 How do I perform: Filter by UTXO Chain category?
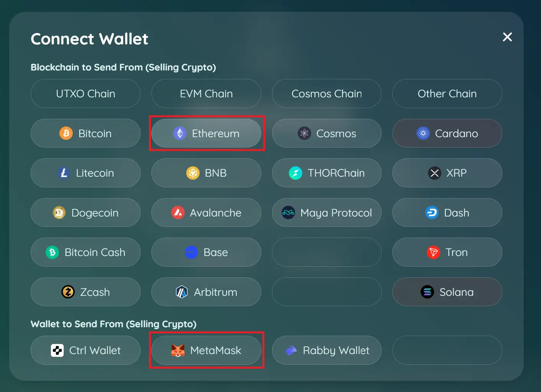pos(85,93)
